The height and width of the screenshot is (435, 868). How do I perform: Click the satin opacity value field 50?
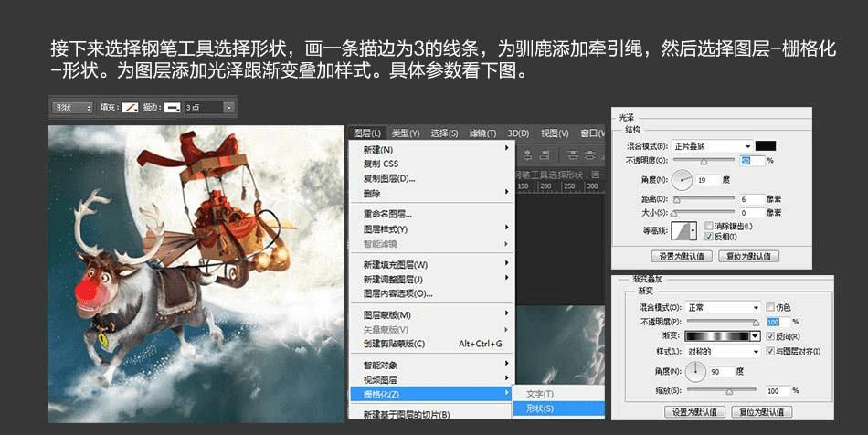(752, 161)
